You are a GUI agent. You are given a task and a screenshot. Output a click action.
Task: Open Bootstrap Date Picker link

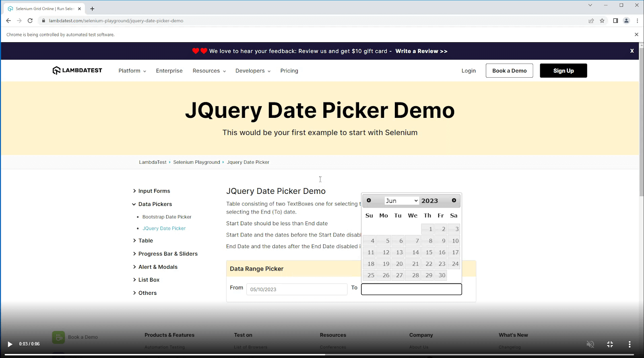167,217
